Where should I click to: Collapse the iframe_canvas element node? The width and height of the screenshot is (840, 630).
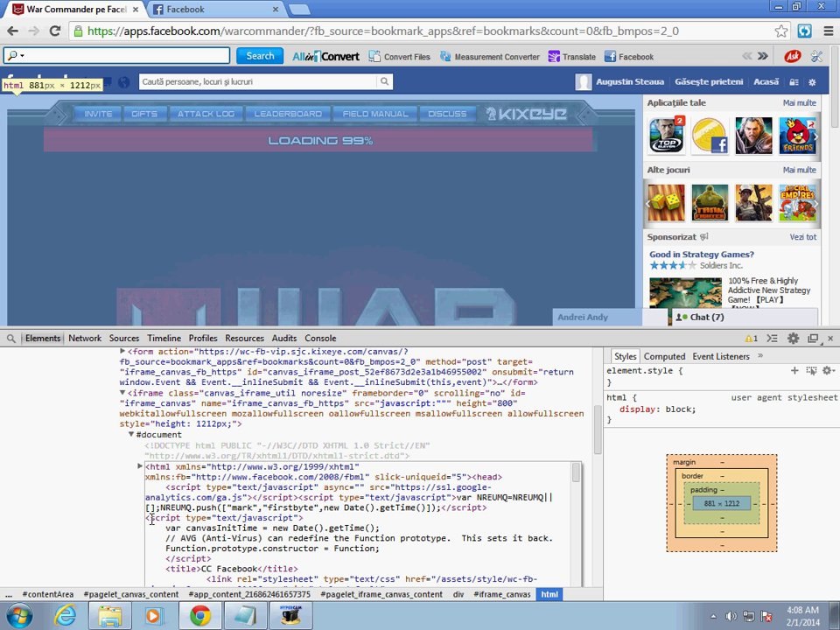click(x=122, y=393)
